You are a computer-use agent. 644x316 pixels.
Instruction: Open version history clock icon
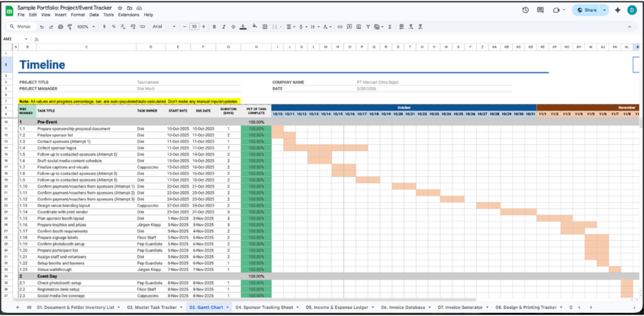click(526, 10)
